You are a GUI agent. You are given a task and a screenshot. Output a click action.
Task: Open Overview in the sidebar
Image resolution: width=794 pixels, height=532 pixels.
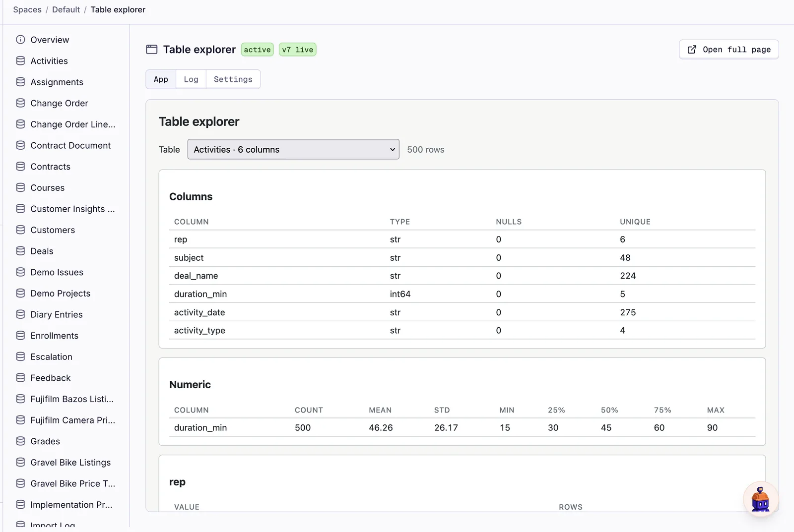50,40
